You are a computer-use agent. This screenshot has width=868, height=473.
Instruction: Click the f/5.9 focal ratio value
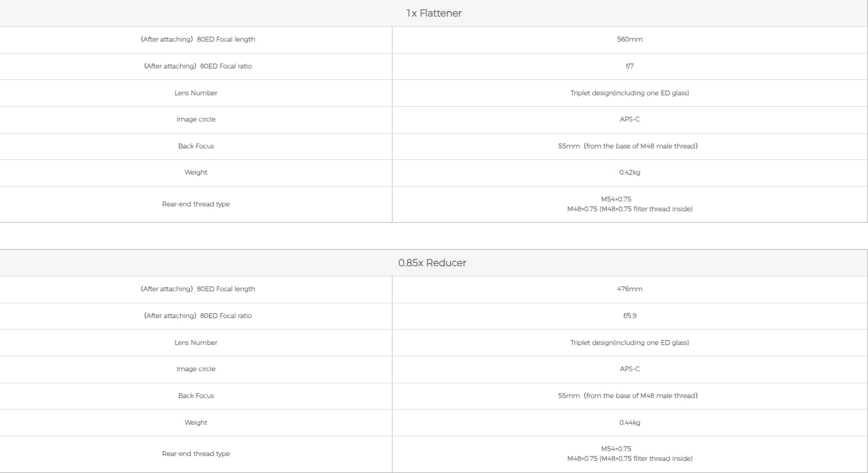pyautogui.click(x=629, y=316)
